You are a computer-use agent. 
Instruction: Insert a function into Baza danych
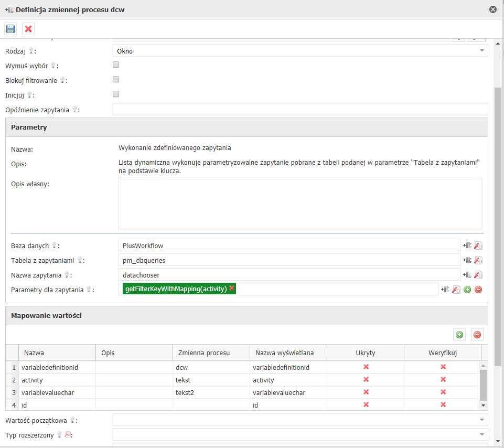[478, 246]
